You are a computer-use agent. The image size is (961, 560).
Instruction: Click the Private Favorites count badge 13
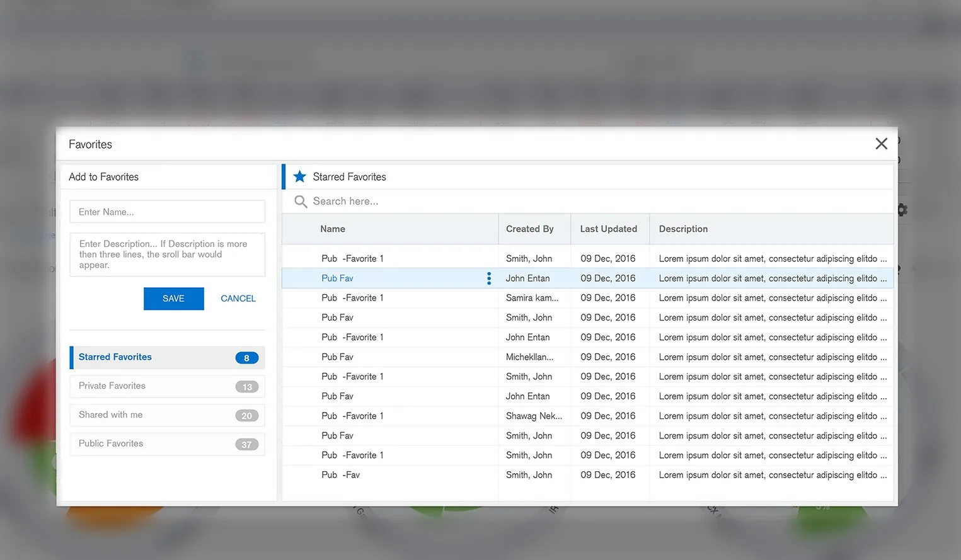[246, 387]
